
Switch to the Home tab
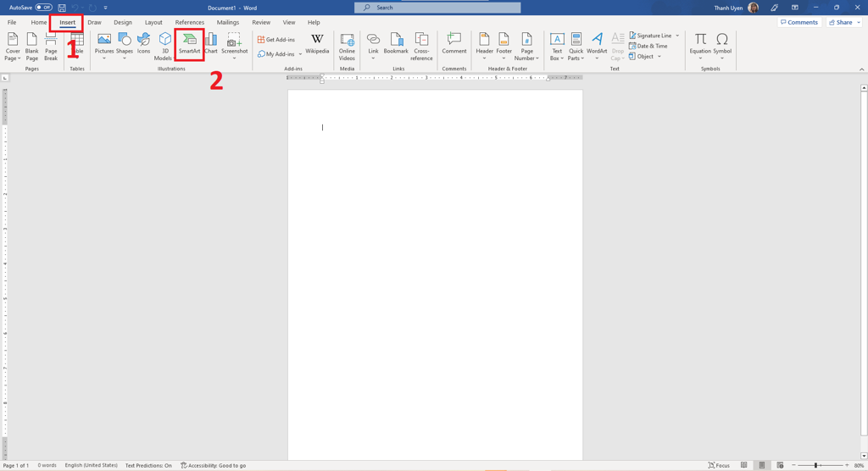coord(39,23)
